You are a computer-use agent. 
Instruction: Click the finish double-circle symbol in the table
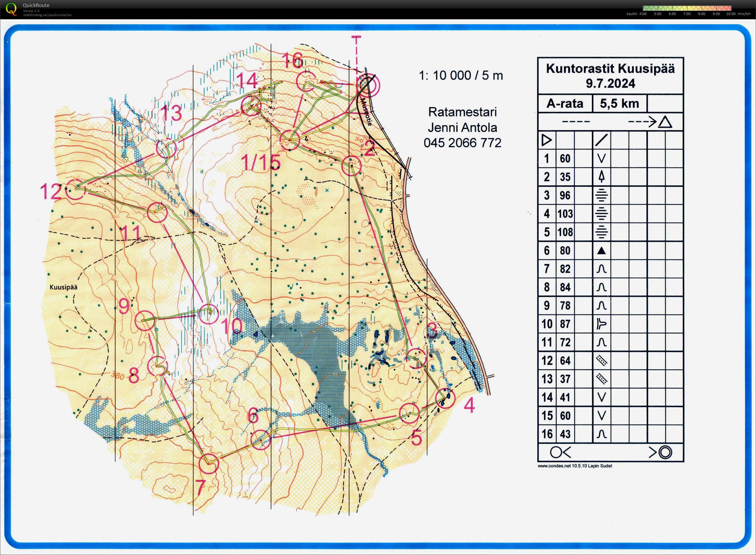665,452
